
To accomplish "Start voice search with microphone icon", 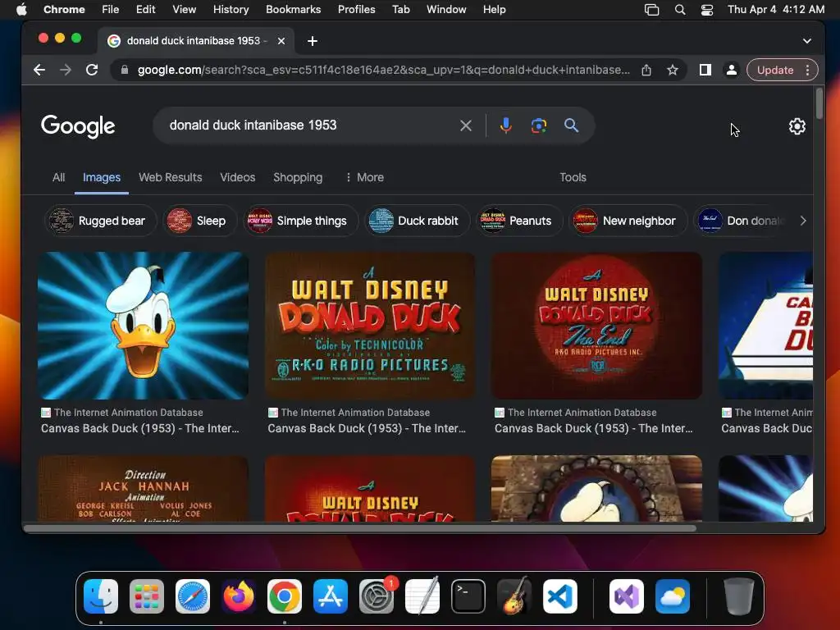I will click(x=505, y=126).
